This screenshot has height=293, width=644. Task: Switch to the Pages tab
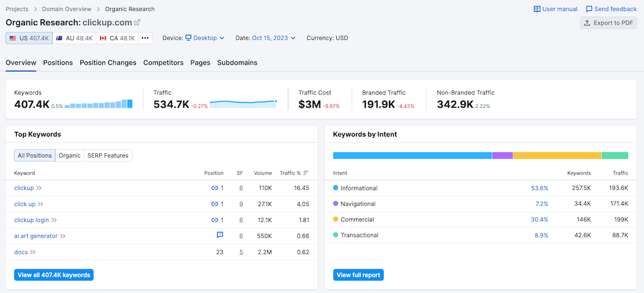(x=200, y=62)
